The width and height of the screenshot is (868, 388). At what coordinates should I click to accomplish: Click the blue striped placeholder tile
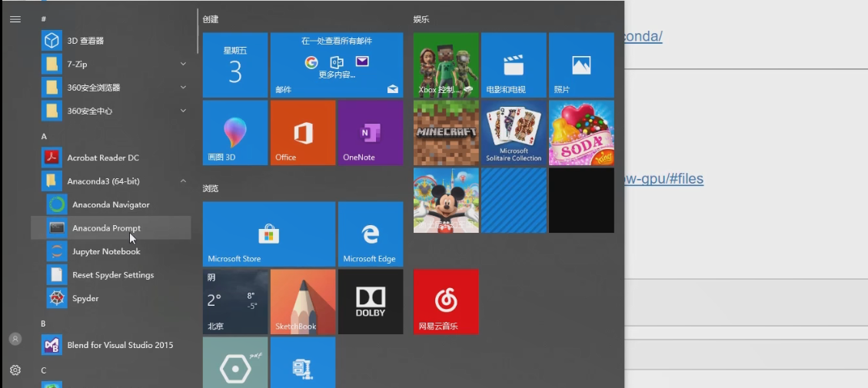coord(514,201)
